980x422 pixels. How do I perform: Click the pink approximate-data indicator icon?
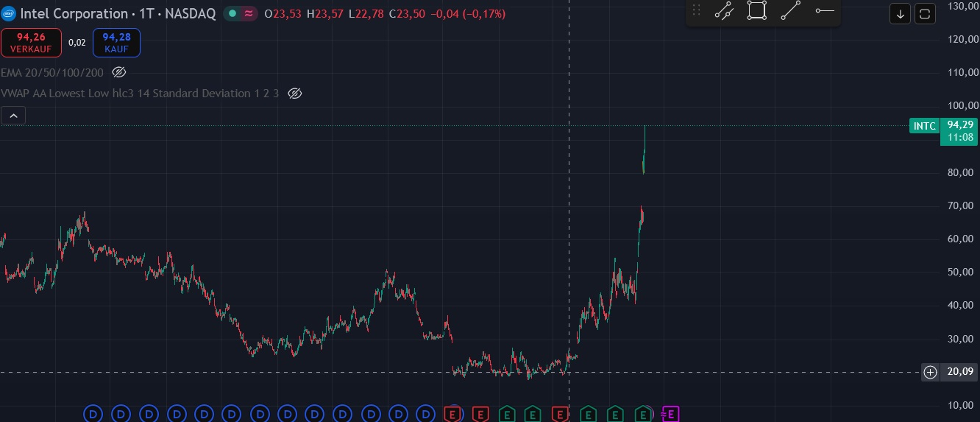pyautogui.click(x=249, y=13)
